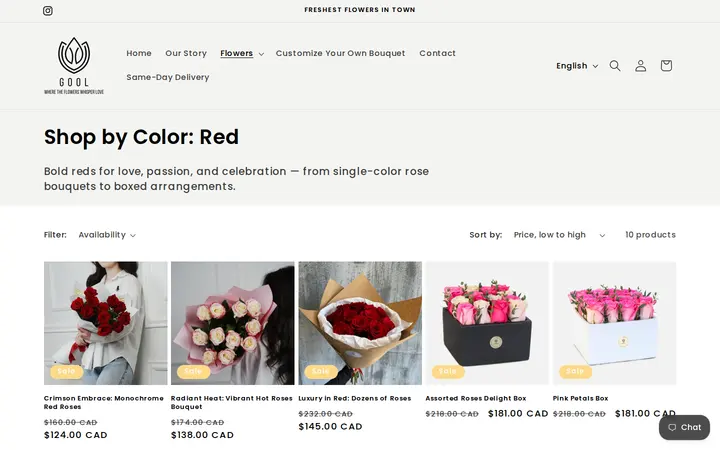Click the struck-through $232.00 CAD price
This screenshot has width=720, height=450.
pyautogui.click(x=326, y=414)
